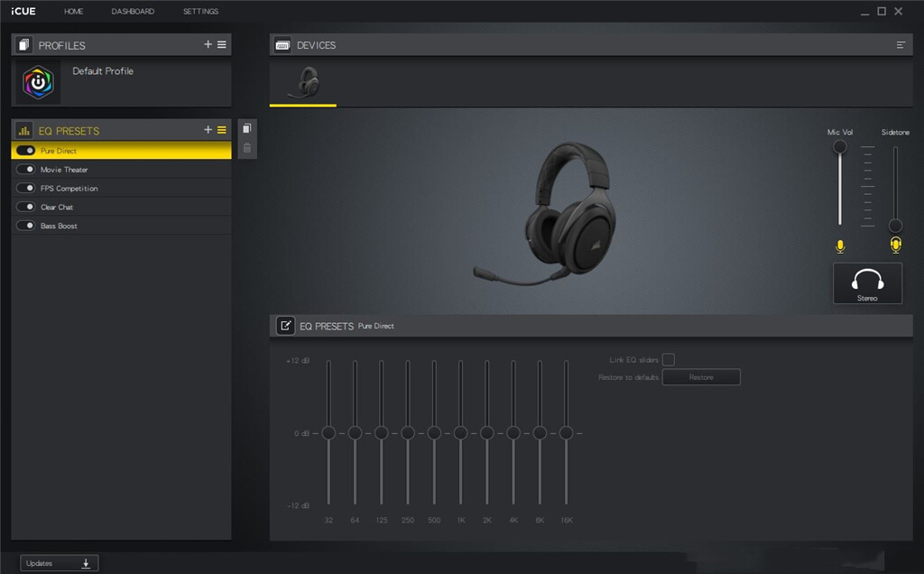This screenshot has height=574, width=924.
Task: Click the Updates download arrow icon
Action: click(x=86, y=563)
